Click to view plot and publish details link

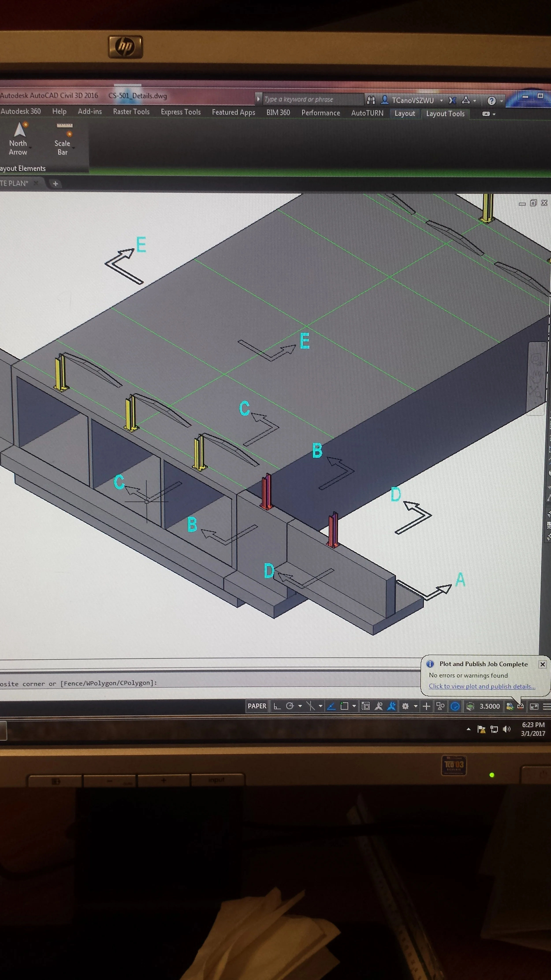click(482, 686)
